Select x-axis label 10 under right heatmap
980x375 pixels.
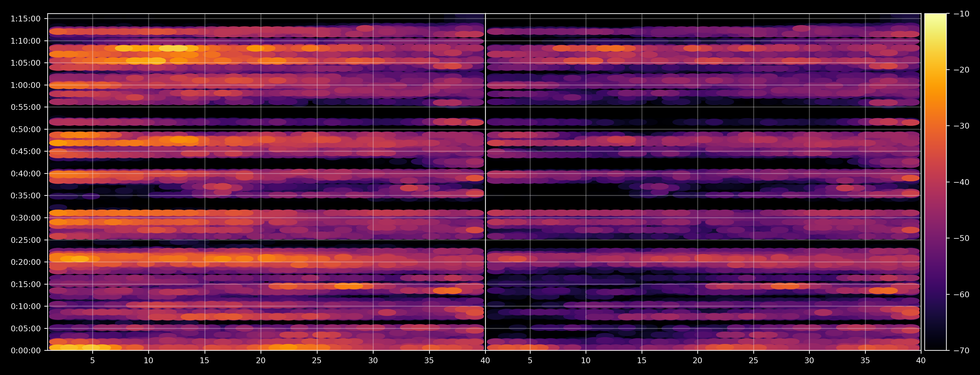586,360
